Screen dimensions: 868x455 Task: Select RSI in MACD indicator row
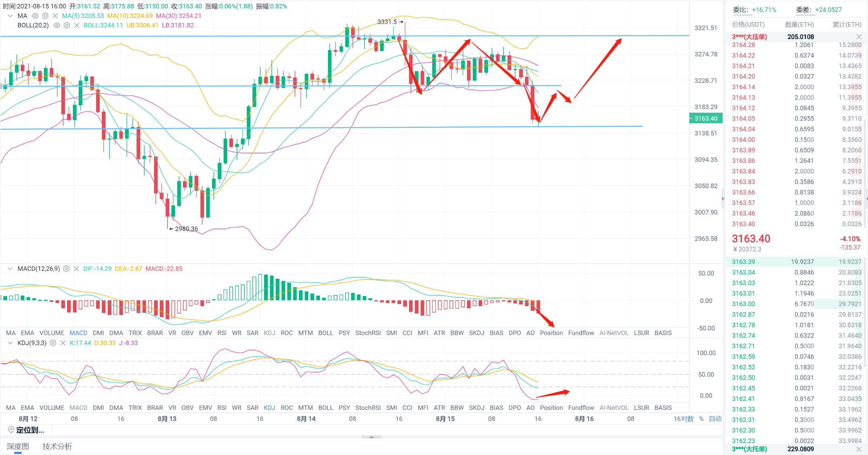coord(222,333)
